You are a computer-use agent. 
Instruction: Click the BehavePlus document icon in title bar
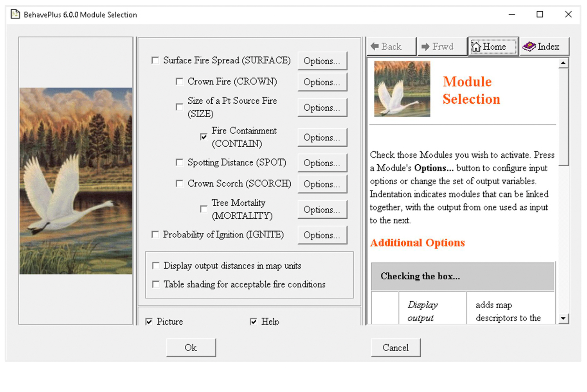click(15, 14)
